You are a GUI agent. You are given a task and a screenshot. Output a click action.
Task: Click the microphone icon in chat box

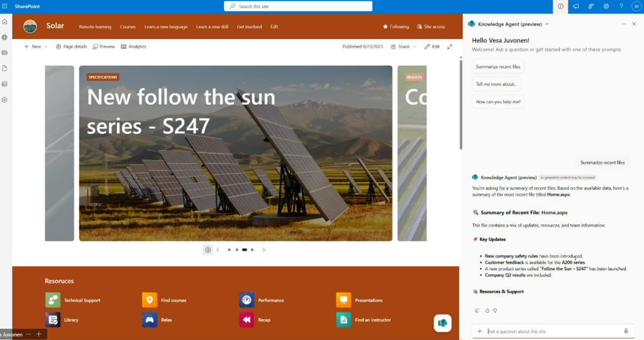pos(626,331)
